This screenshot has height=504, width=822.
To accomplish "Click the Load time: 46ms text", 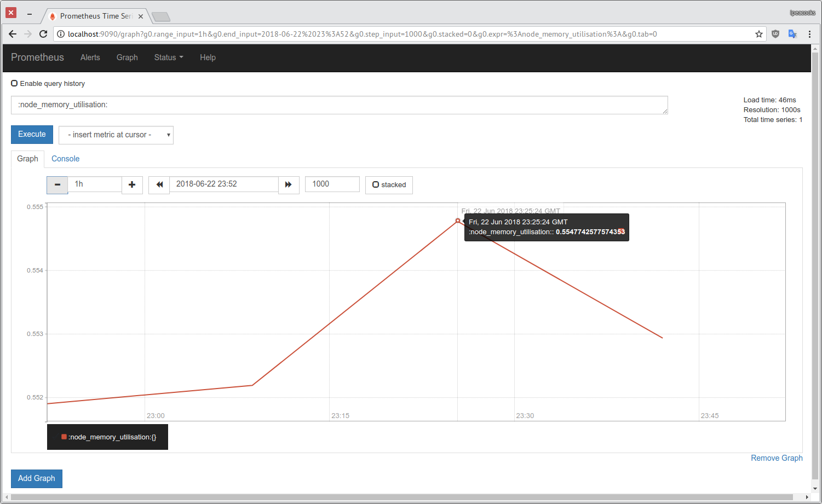I will [x=769, y=100].
